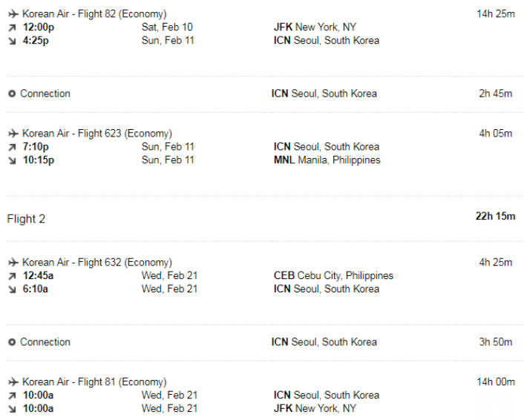Click Korean Air - Flight 82 (Economy) text
The image size is (524, 420).
[94, 14]
